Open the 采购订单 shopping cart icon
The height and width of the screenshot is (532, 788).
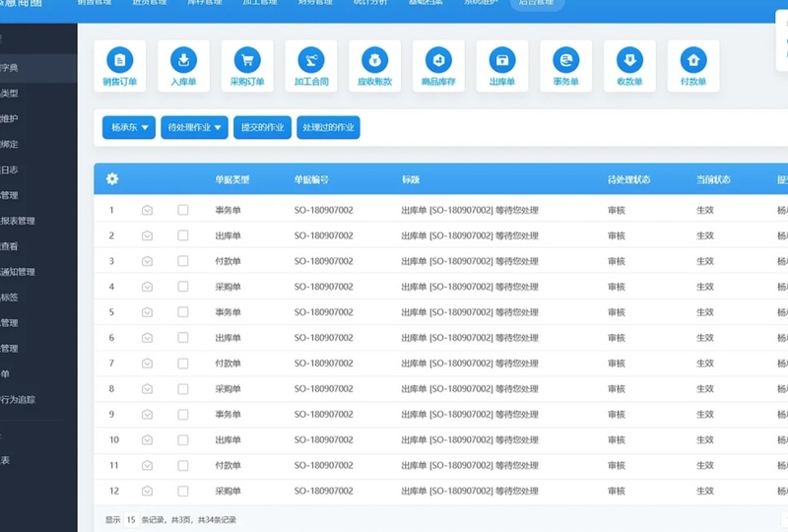(247, 59)
